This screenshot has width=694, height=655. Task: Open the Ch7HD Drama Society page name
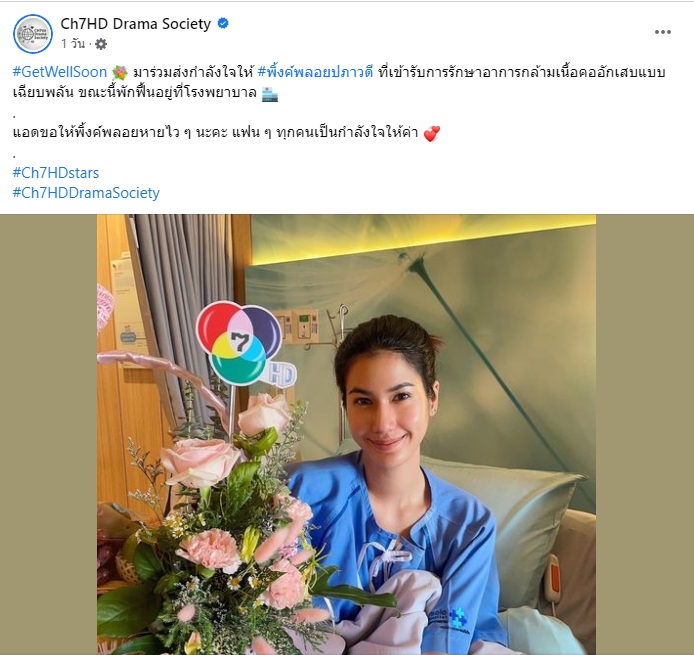click(135, 23)
